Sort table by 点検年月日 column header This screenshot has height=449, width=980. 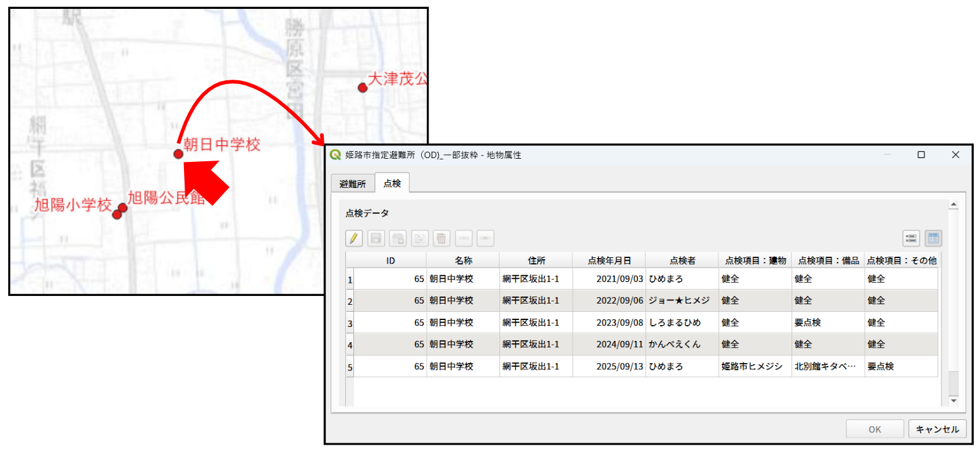pos(609,260)
